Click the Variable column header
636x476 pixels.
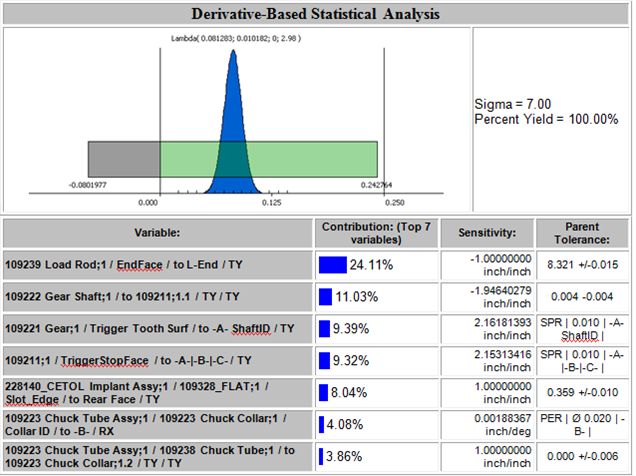click(158, 232)
